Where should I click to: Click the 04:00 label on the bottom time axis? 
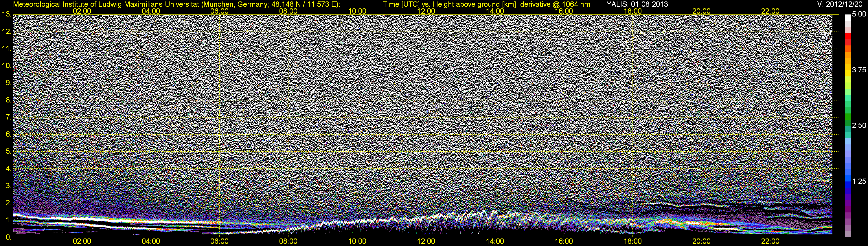click(151, 242)
